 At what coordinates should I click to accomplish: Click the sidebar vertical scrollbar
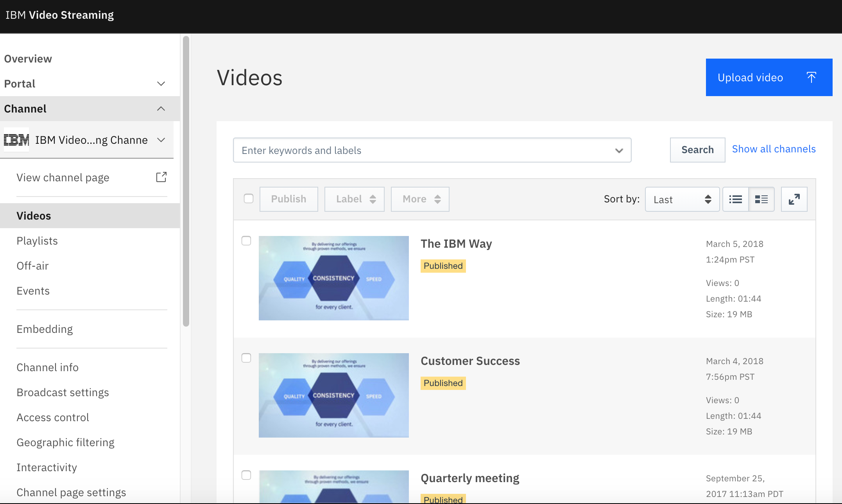186,181
